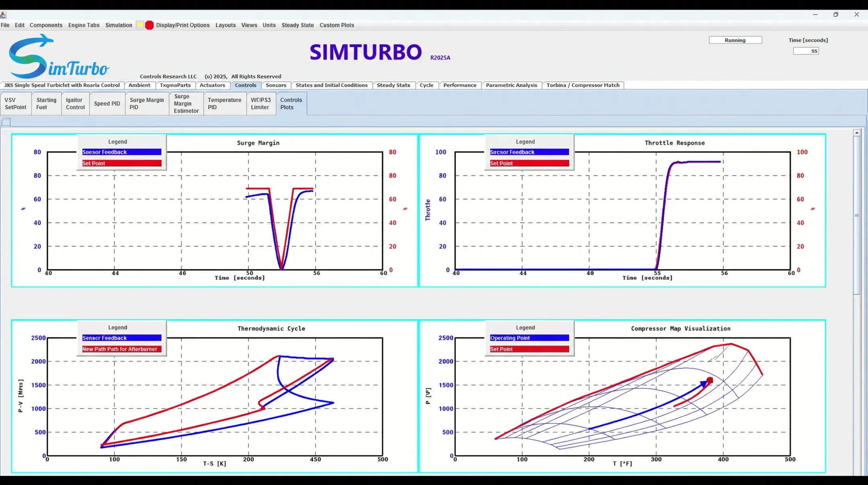
Task: Click red Set Point swatch in Surge Margin legend
Action: [122, 163]
